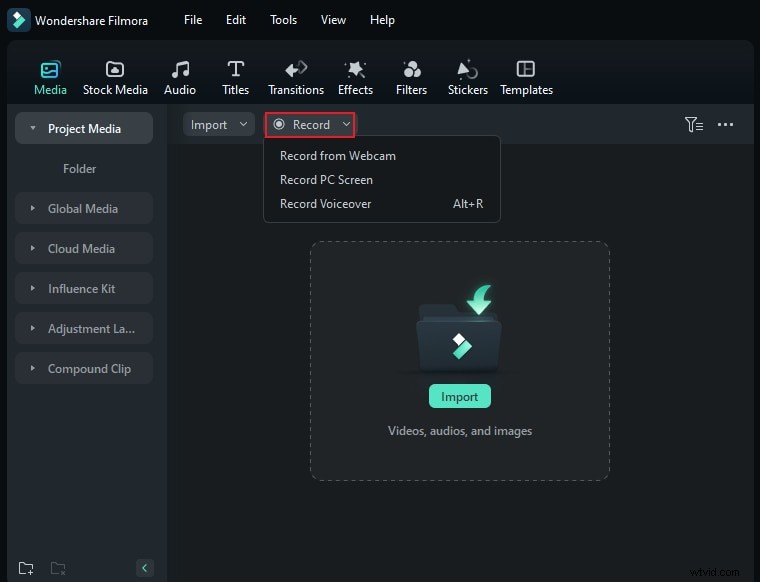Select Folder under Project Media
The width and height of the screenshot is (760, 582).
click(x=80, y=169)
